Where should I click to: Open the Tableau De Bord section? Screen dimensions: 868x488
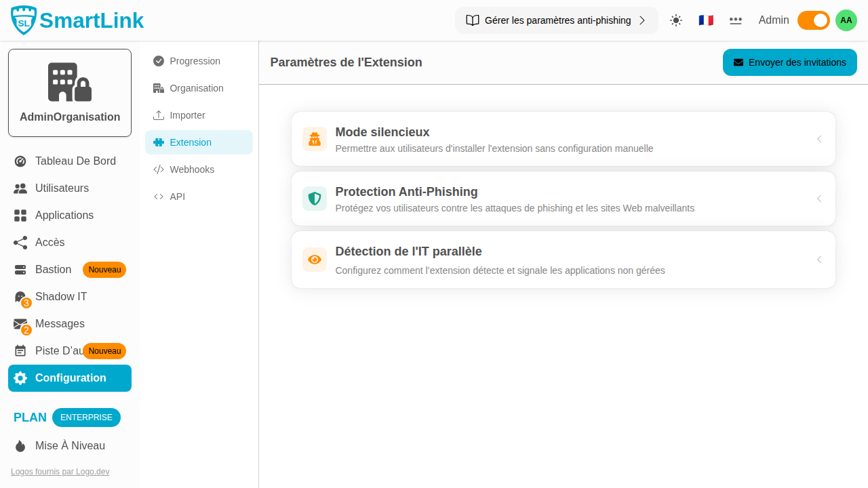click(20, 161)
